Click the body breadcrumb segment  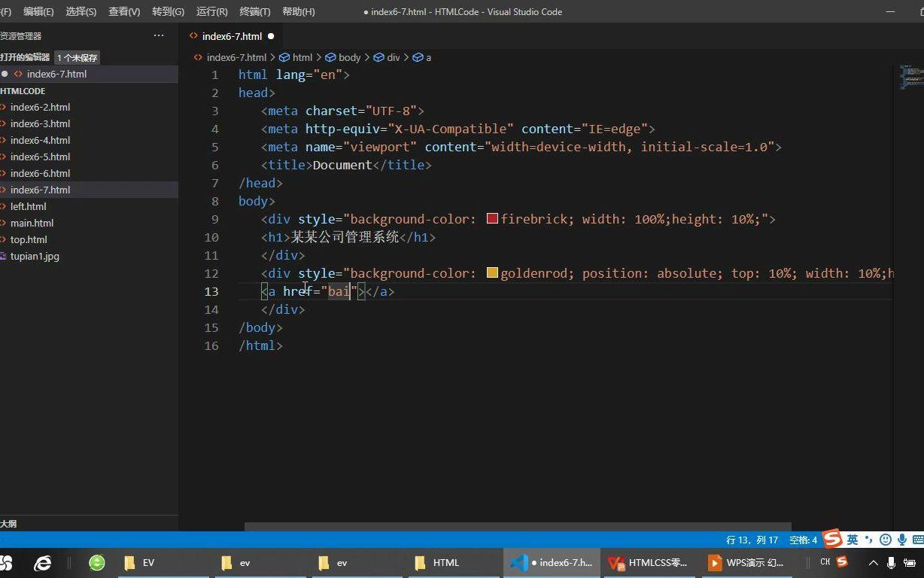point(349,57)
